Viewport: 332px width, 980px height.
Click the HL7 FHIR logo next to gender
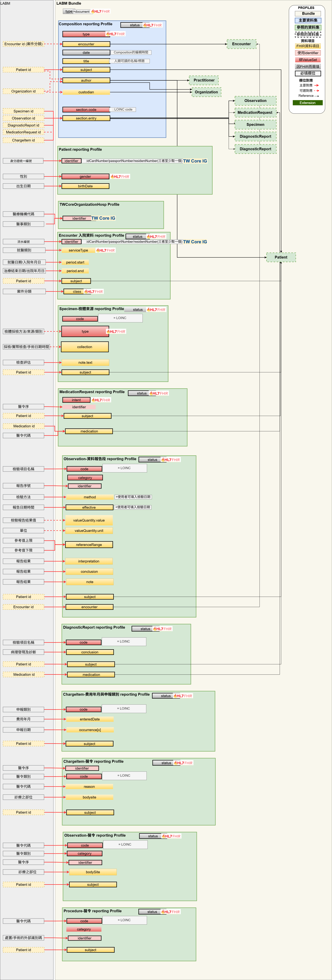pos(120,177)
